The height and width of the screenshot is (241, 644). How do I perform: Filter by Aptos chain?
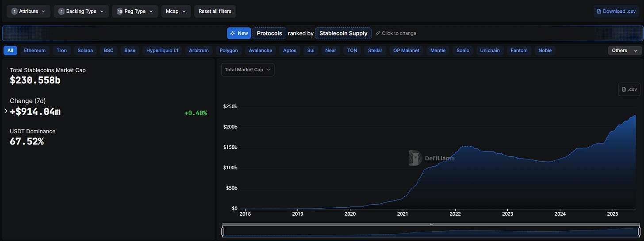coord(290,51)
